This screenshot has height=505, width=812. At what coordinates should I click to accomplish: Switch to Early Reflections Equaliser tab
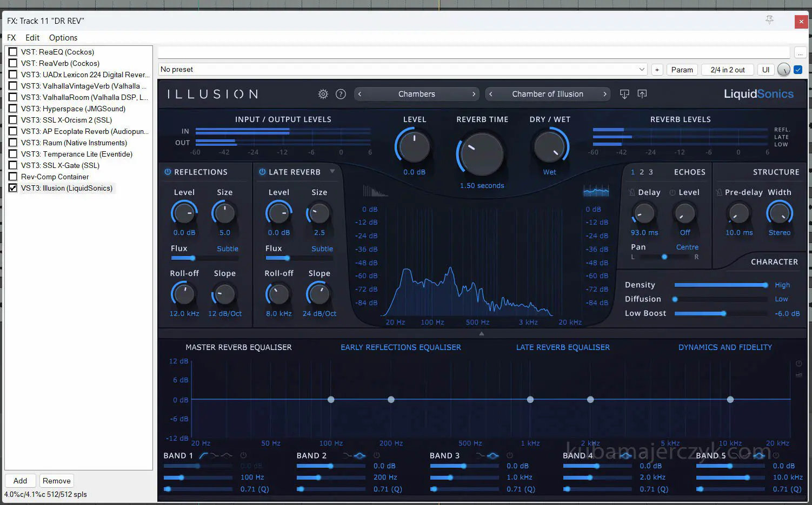coord(401,347)
